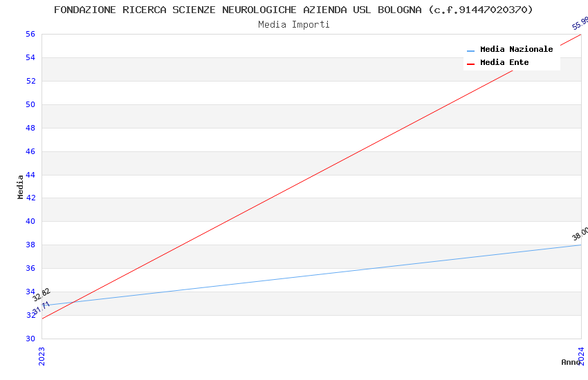Image resolution: width=588 pixels, height=380 pixels.
Task: Click the y-axis tick 36
Action: click(x=30, y=268)
